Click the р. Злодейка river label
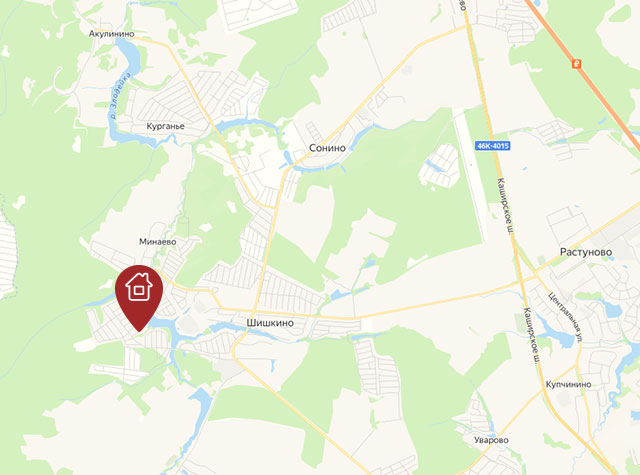The image size is (640, 475). point(121,96)
